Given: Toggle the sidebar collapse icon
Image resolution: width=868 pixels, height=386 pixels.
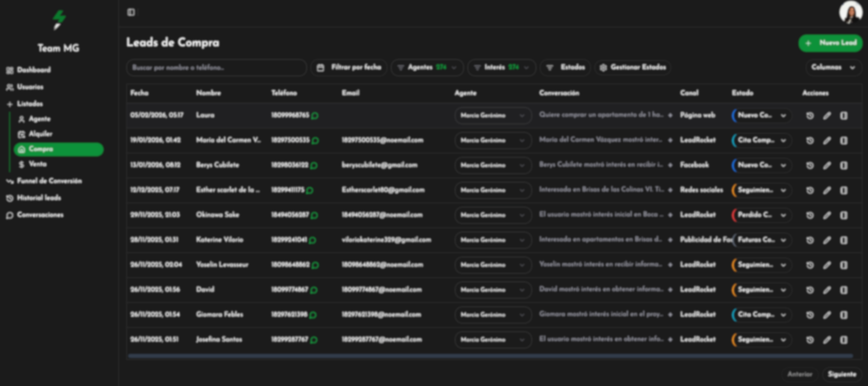Looking at the screenshot, I should (x=131, y=12).
